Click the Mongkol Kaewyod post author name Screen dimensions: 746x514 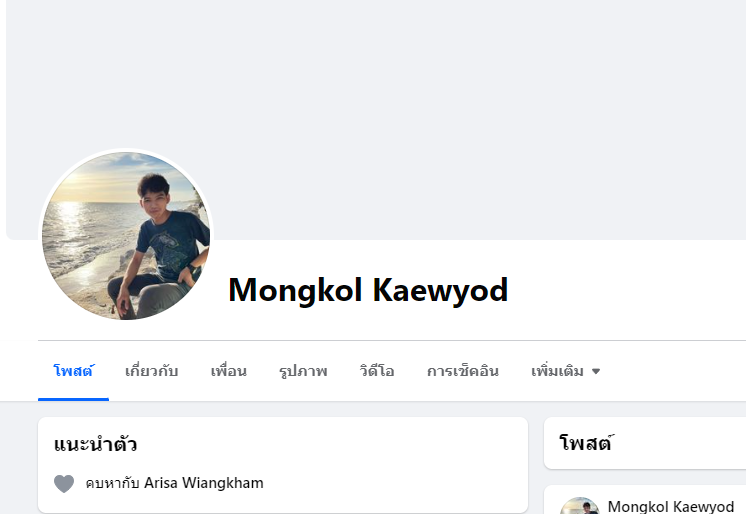tap(671, 506)
